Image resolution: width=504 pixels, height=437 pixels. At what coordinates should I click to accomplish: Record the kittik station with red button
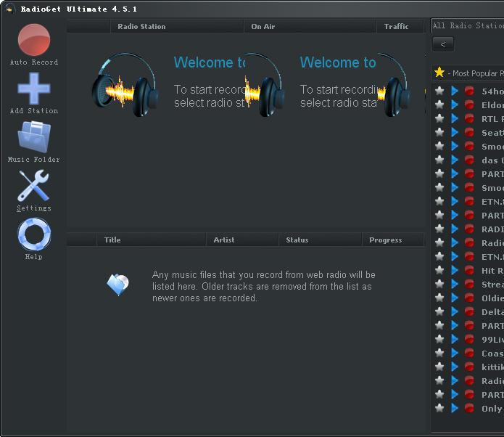(469, 367)
